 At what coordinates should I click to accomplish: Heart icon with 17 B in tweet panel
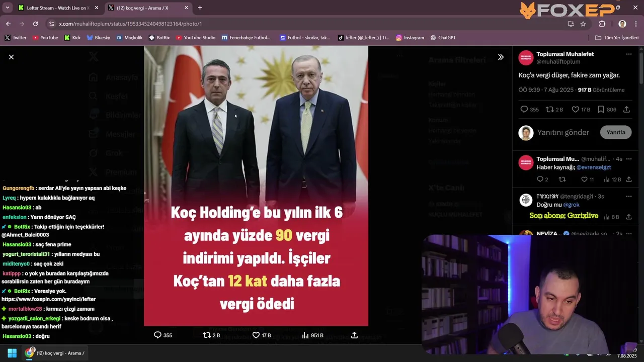[x=576, y=109]
